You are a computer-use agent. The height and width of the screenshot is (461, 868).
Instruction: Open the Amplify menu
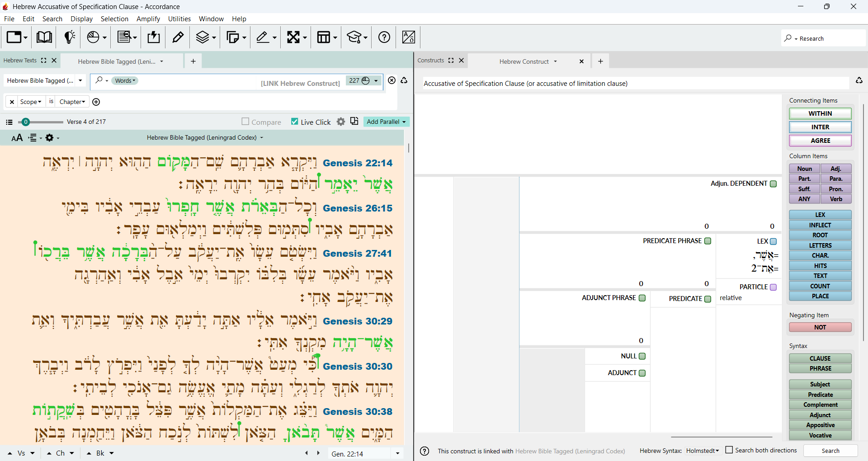(148, 19)
